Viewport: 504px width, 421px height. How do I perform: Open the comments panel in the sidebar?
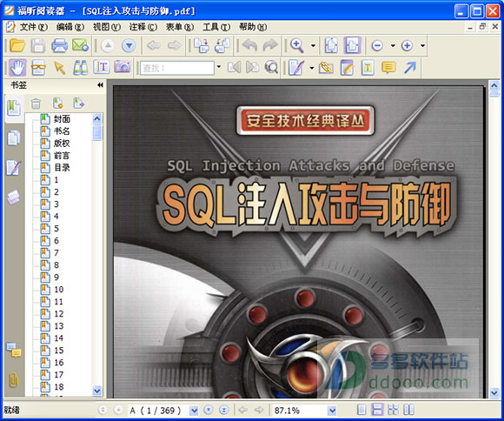14,351
